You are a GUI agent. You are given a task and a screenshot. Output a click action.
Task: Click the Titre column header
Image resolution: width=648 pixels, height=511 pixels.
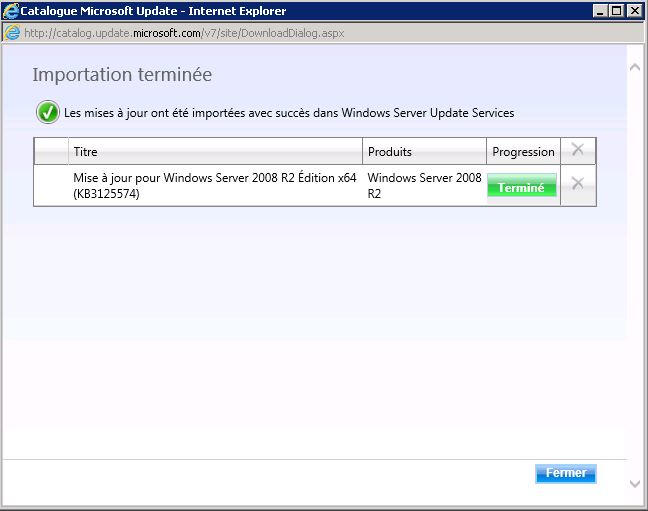[x=215, y=152]
